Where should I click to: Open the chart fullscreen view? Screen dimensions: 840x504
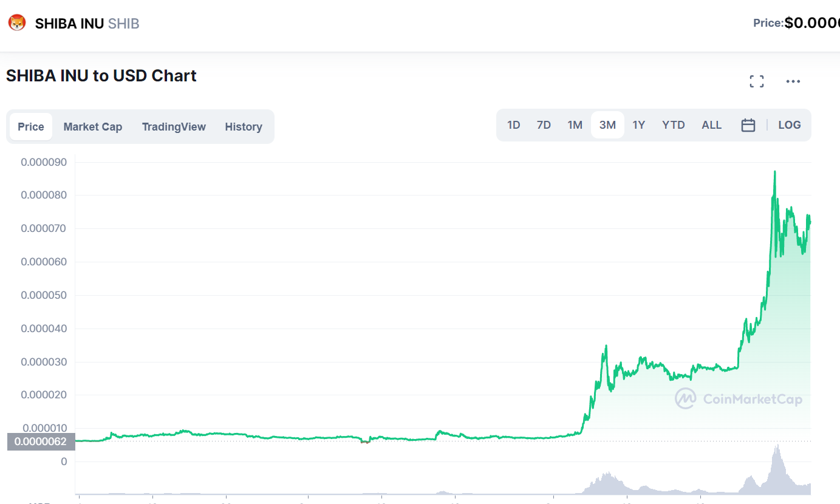tap(756, 81)
